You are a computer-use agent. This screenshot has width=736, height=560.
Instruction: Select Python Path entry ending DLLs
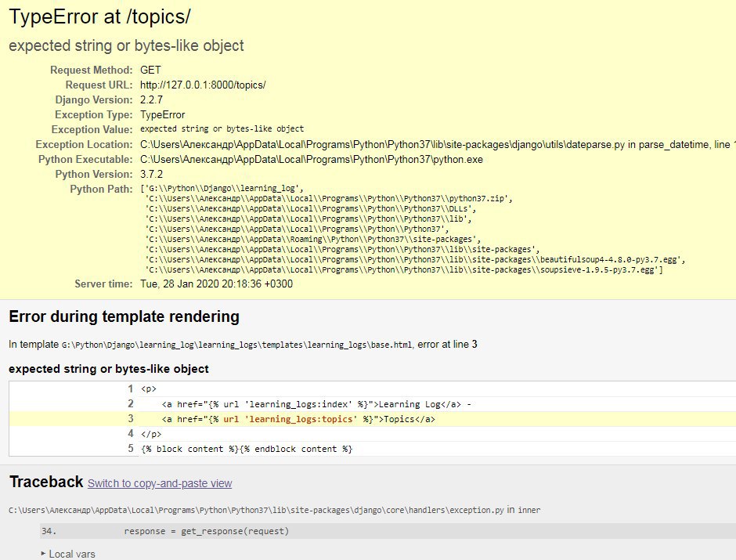point(310,209)
